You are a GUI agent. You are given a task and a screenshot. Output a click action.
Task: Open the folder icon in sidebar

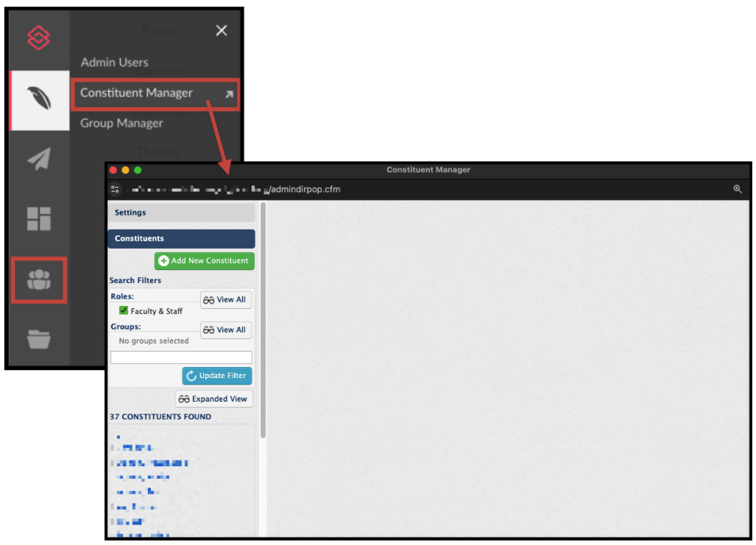point(39,339)
